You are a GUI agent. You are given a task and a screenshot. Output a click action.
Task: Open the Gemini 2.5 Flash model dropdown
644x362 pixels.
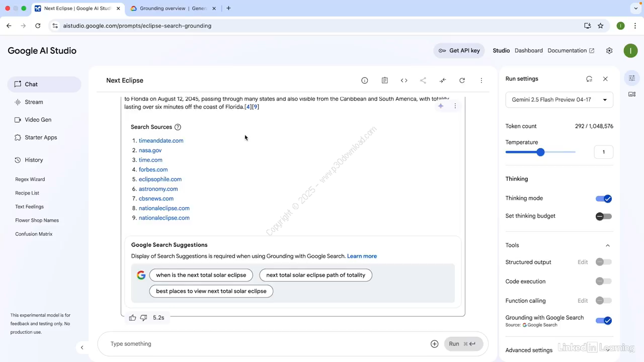click(559, 100)
